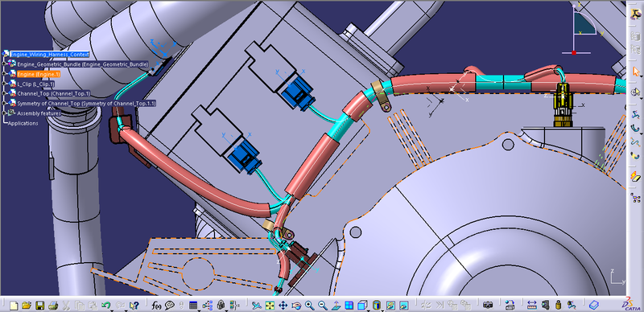
Task: Click the Undo arrow icon
Action: [105, 306]
